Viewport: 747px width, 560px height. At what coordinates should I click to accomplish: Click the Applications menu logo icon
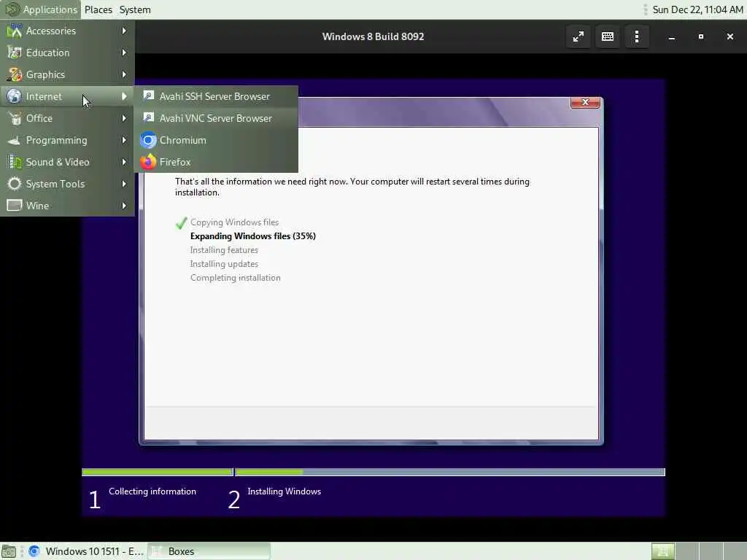click(12, 9)
